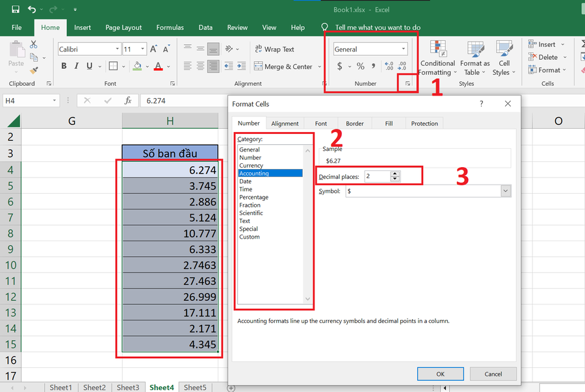Increase the indent
The image size is (585, 392).
(x=241, y=66)
